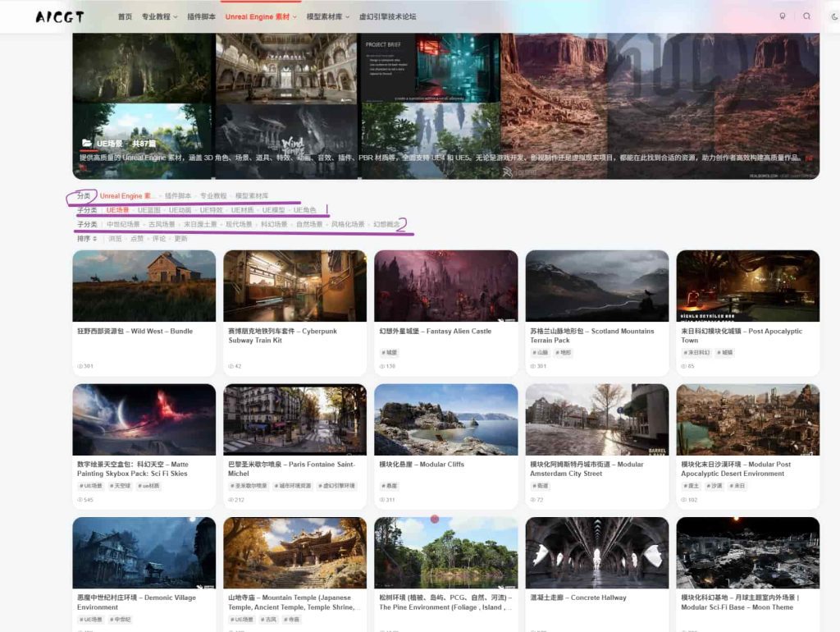Select 插件脚本 category filter
840x632 pixels.
(x=178, y=195)
